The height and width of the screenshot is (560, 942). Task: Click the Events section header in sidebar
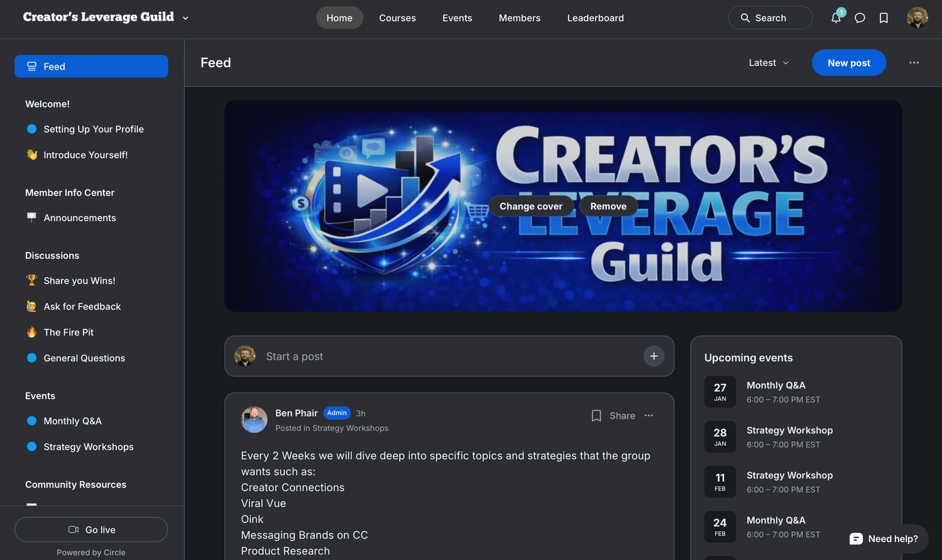[x=40, y=396]
